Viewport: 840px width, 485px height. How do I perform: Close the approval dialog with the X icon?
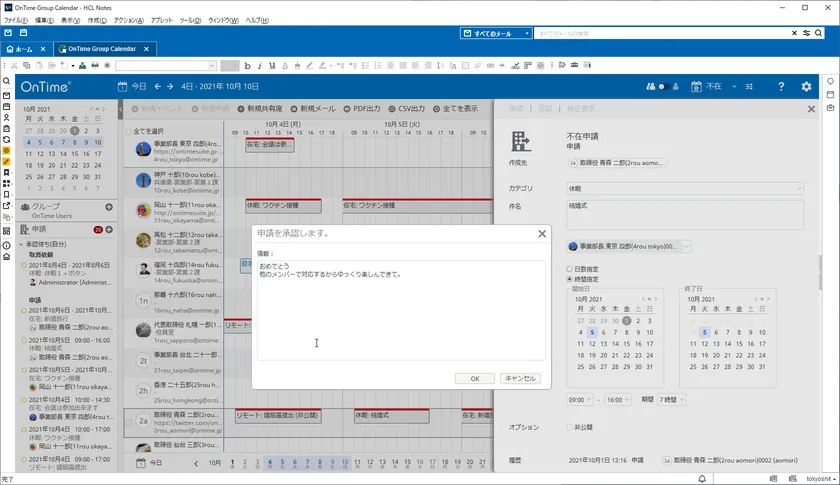[x=542, y=233]
